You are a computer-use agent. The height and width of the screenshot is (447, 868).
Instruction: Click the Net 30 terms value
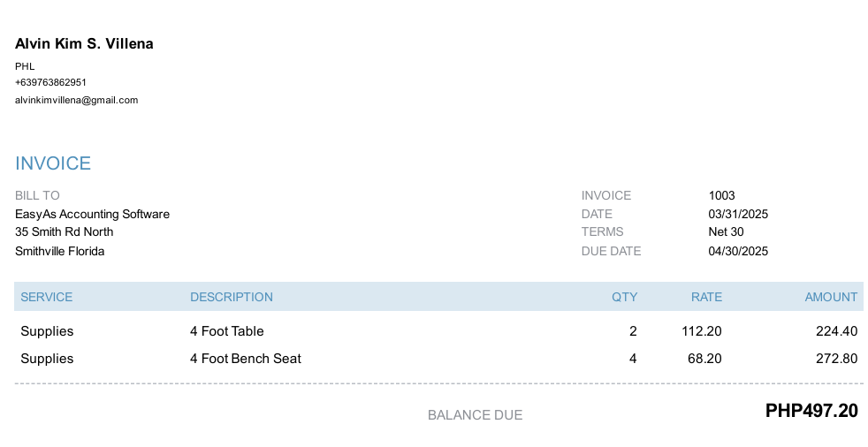point(727,231)
